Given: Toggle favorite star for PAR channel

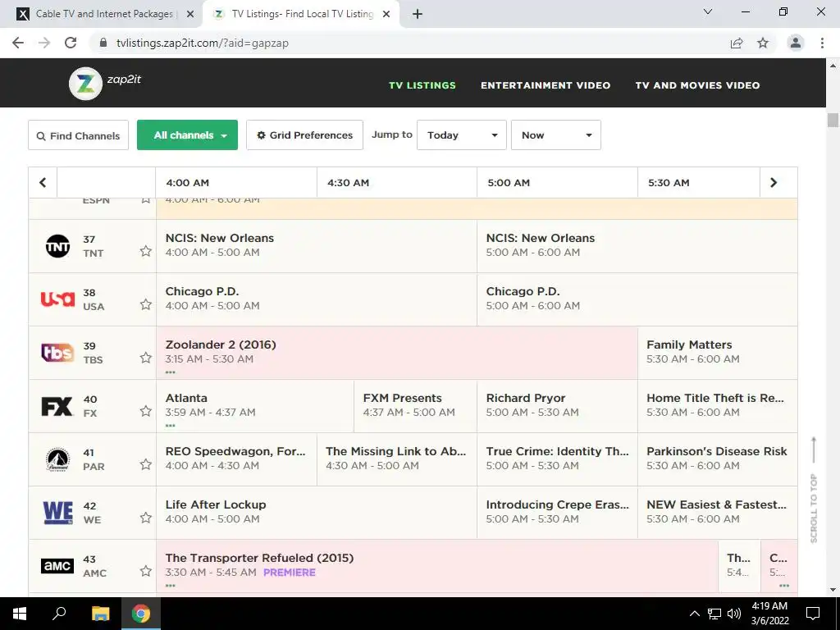Looking at the screenshot, I should point(146,464).
